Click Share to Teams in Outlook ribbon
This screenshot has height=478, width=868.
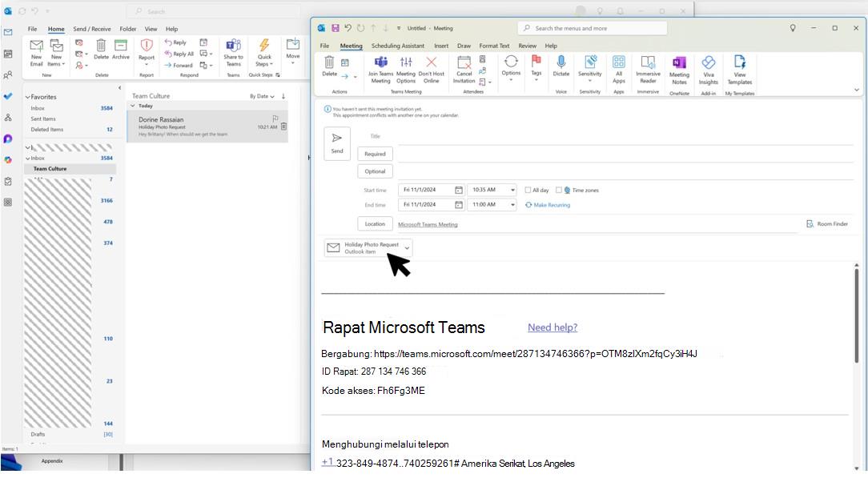(x=233, y=53)
